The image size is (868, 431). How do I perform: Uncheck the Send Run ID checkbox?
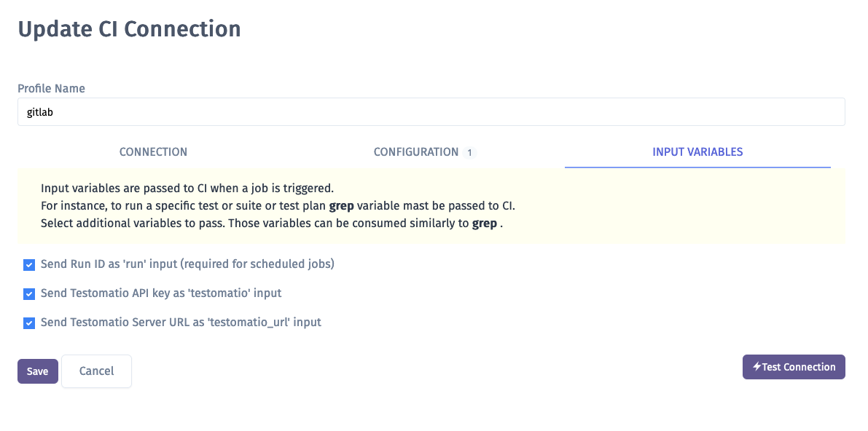[x=29, y=265]
